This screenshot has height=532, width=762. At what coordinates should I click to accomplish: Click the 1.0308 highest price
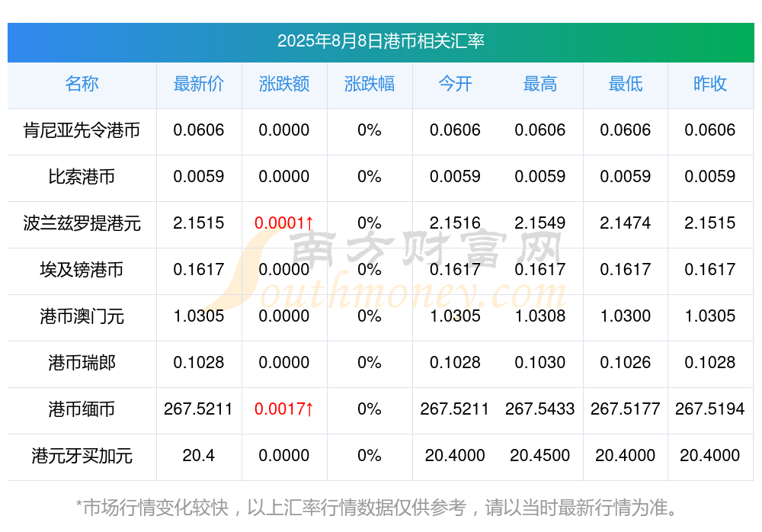540,316
